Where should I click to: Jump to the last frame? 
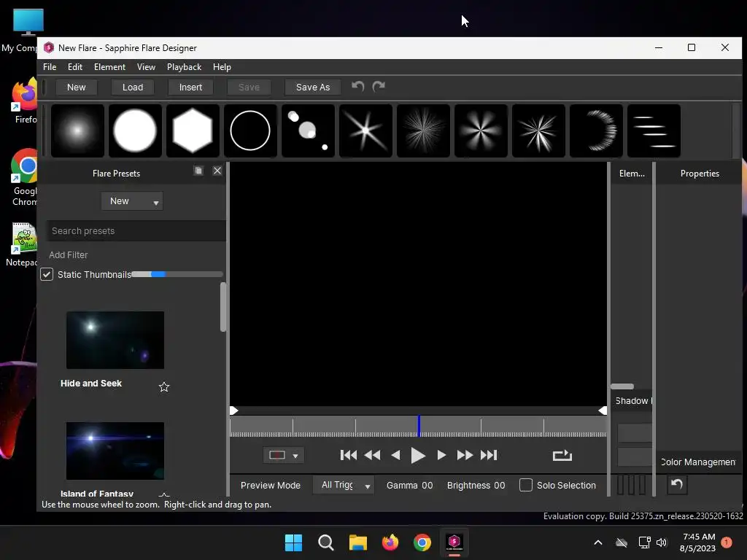(x=489, y=455)
